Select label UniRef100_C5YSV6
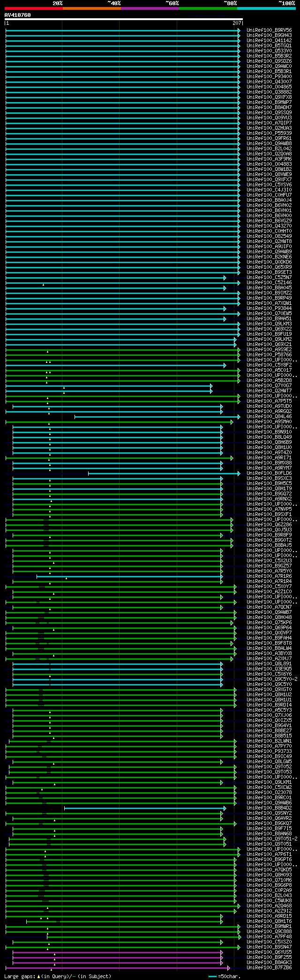 coord(269,184)
